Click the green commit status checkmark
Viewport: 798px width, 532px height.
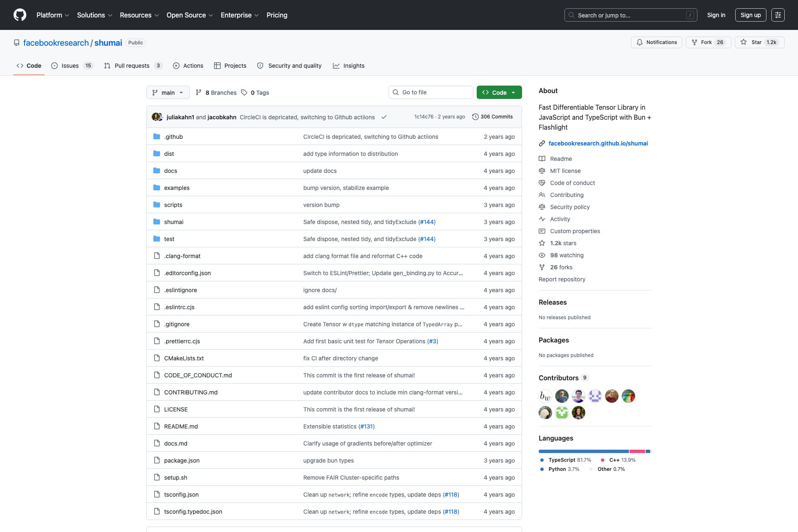[384, 117]
